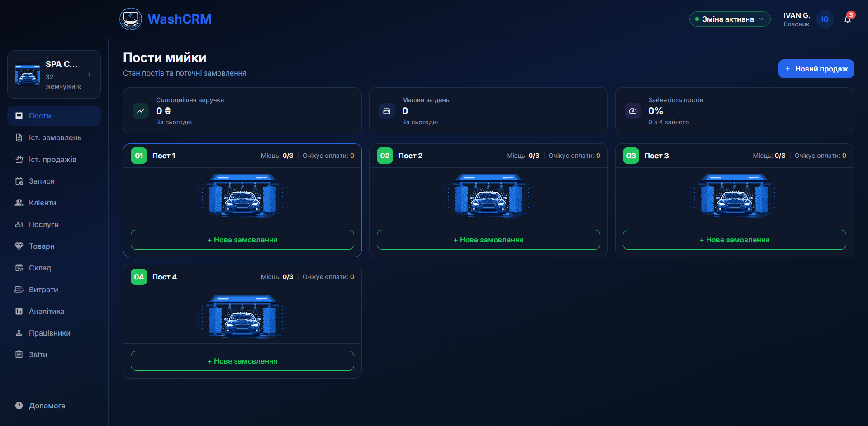Click the 04 badge of Пост 4
The width and height of the screenshot is (868, 426).
tap(139, 277)
